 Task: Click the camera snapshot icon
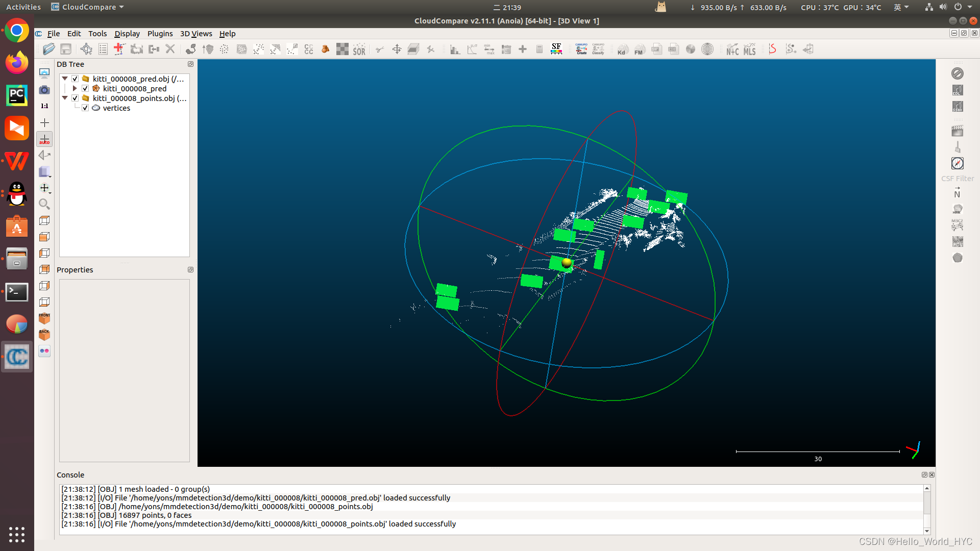[44, 90]
